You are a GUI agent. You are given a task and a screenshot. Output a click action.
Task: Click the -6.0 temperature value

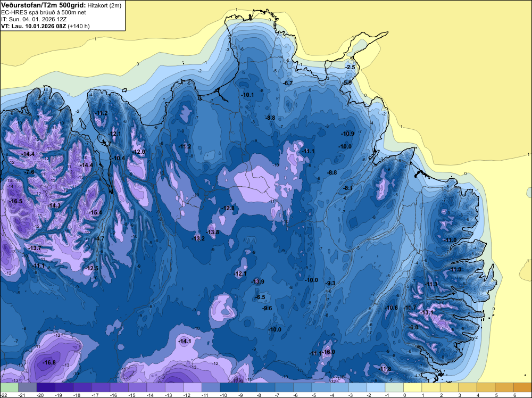point(413,327)
